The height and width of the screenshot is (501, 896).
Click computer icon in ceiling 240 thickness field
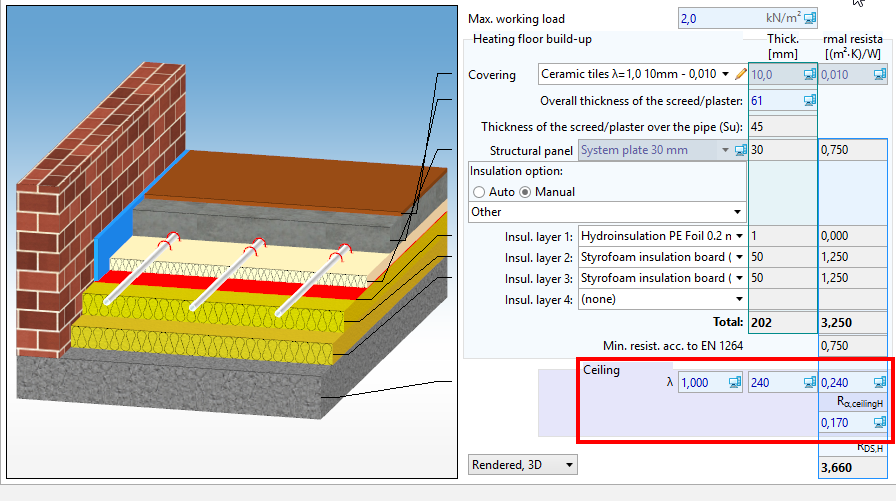(x=810, y=382)
